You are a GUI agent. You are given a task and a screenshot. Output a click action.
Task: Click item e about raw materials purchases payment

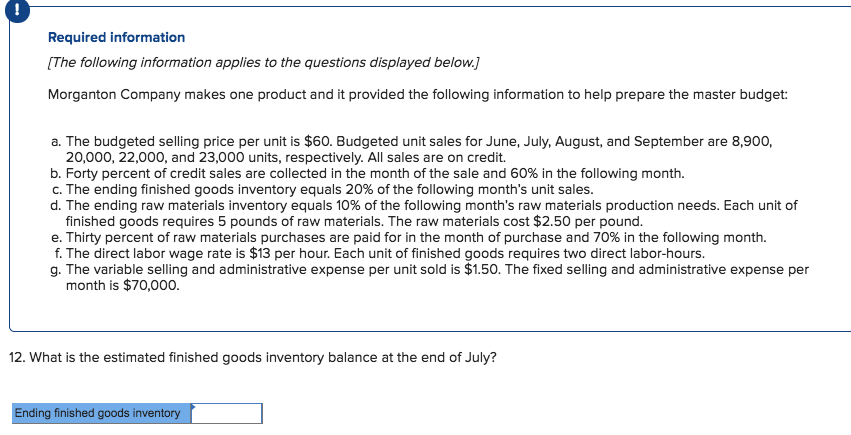[408, 237]
